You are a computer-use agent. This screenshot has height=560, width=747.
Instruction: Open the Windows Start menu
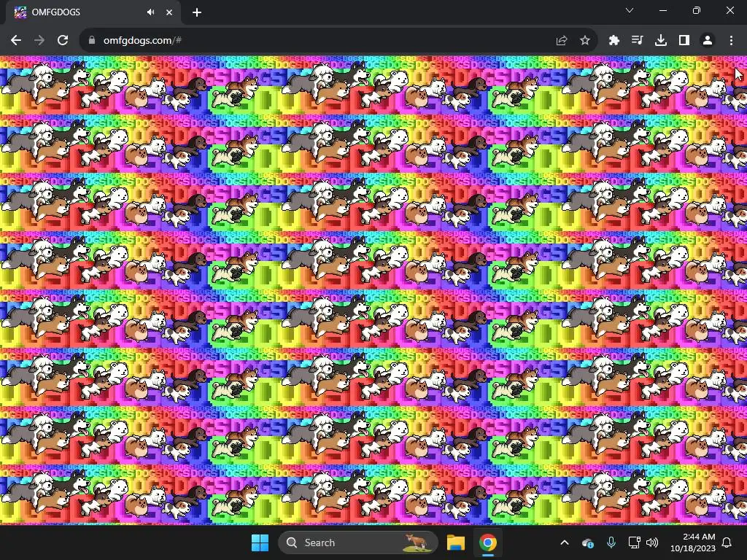[x=260, y=542]
